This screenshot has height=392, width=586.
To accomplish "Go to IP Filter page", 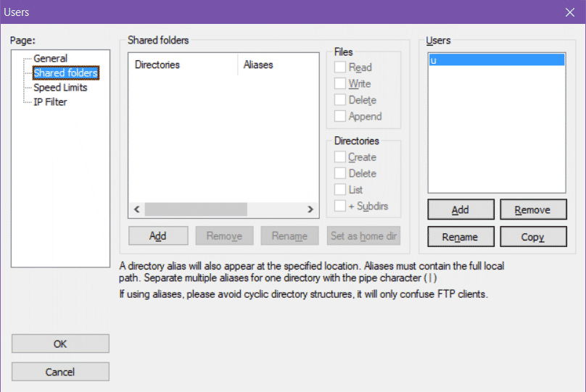I will click(50, 102).
